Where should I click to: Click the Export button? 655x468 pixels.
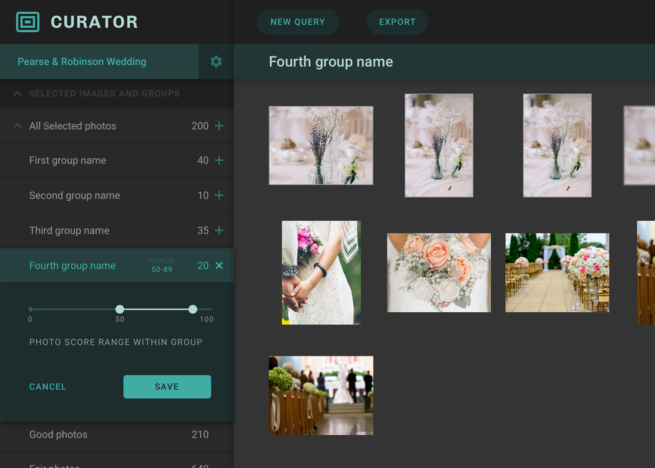(397, 22)
